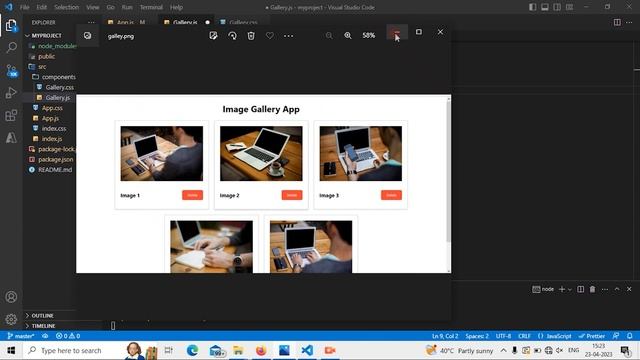Open the Explorer view in activity bar
The image size is (640, 360).
point(11,26)
